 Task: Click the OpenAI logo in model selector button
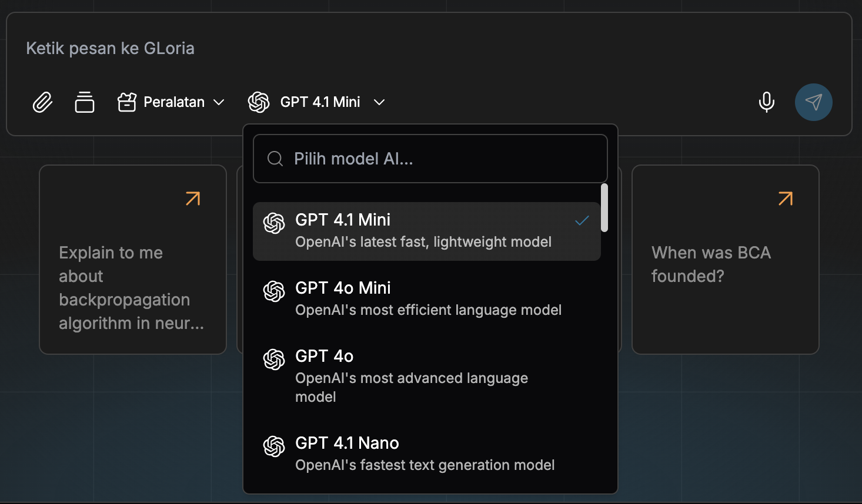coord(259,102)
